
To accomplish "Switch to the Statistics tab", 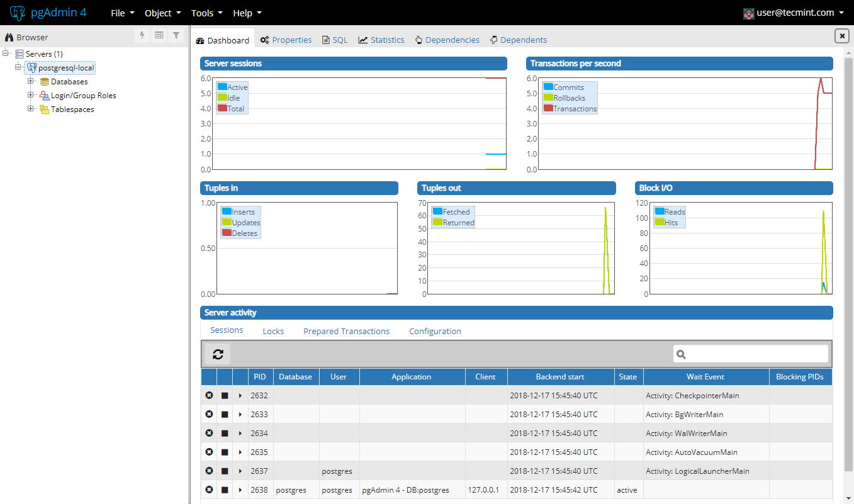I will 381,40.
